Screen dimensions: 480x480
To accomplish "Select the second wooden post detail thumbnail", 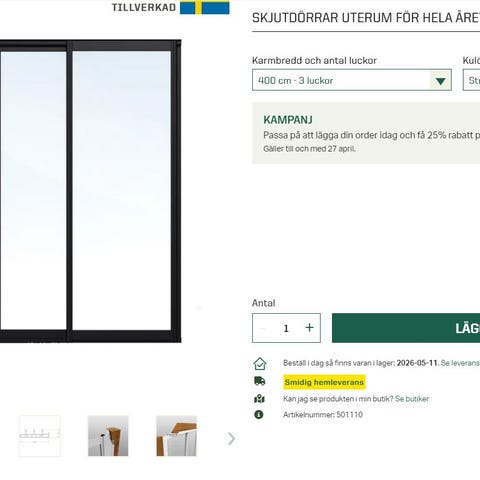I will click(x=108, y=436).
